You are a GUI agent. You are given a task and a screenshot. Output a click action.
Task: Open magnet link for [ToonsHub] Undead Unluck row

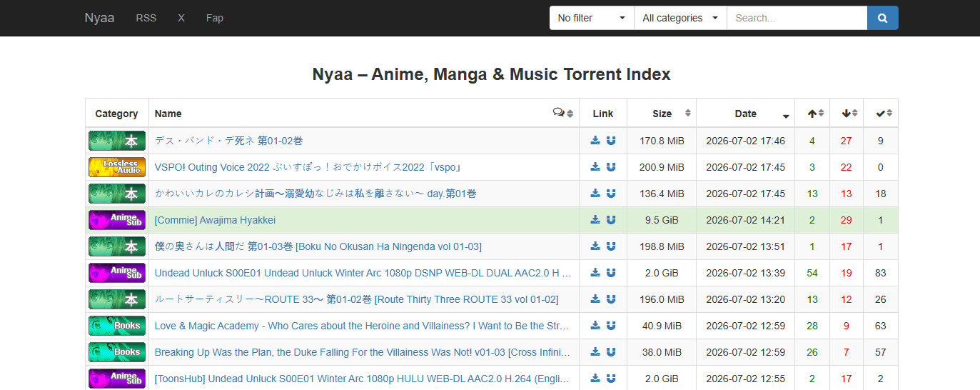pyautogui.click(x=611, y=379)
